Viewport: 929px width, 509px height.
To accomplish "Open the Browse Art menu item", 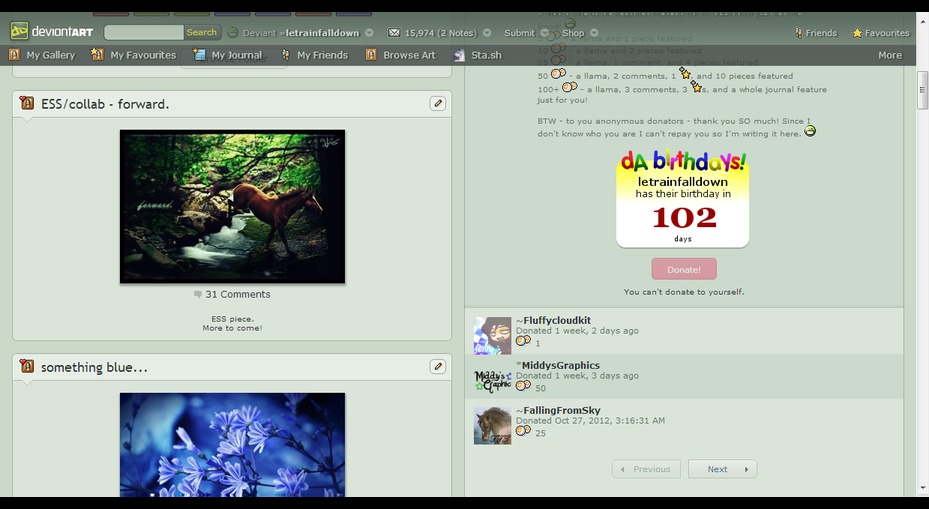I will [x=409, y=55].
